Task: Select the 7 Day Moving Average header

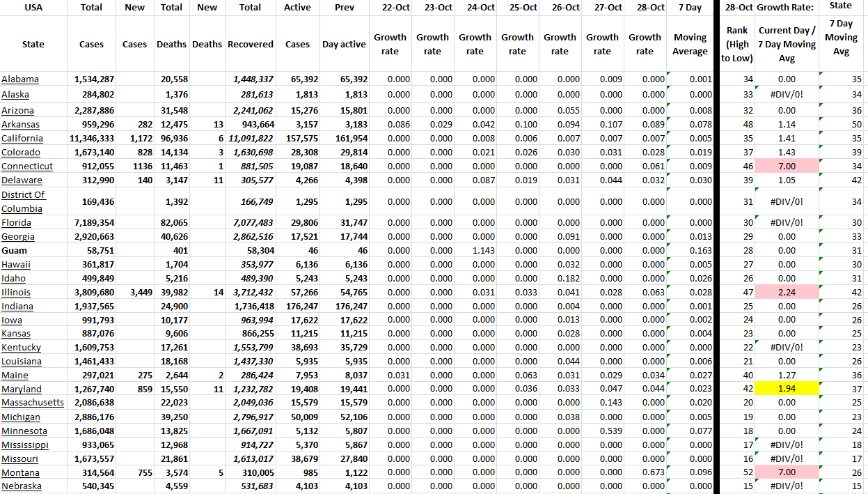Action: [x=690, y=44]
